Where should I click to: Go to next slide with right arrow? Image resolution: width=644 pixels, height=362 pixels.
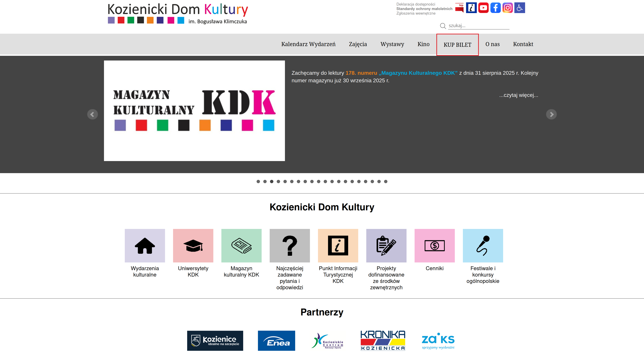click(551, 114)
